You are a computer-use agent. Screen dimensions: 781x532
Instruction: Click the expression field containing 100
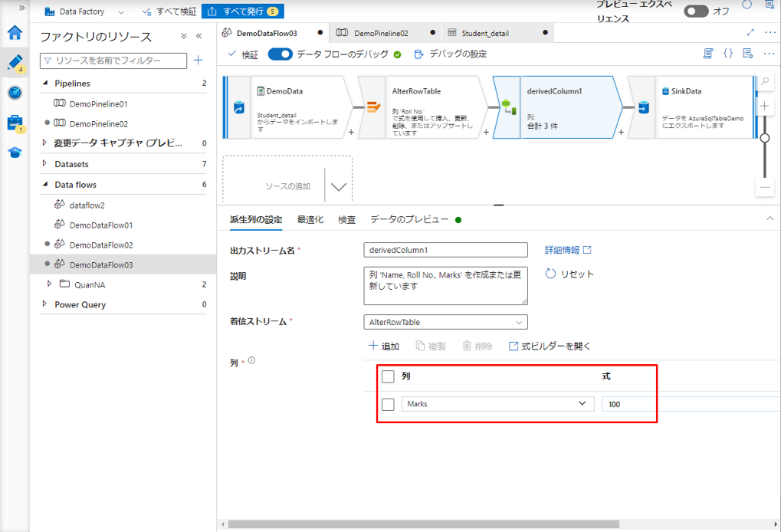tap(691, 404)
